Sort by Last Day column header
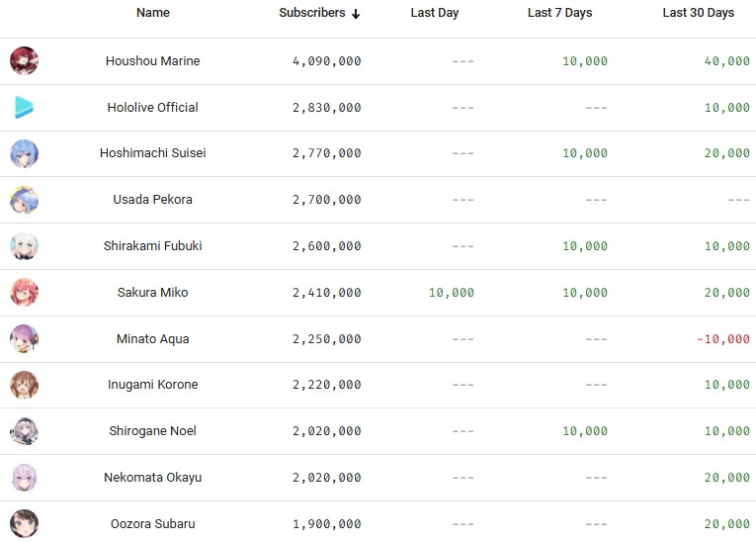The image size is (756, 542). (434, 13)
